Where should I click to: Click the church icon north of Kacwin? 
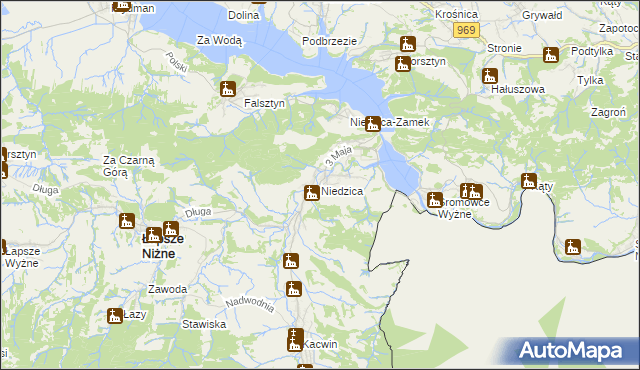pos(293,289)
